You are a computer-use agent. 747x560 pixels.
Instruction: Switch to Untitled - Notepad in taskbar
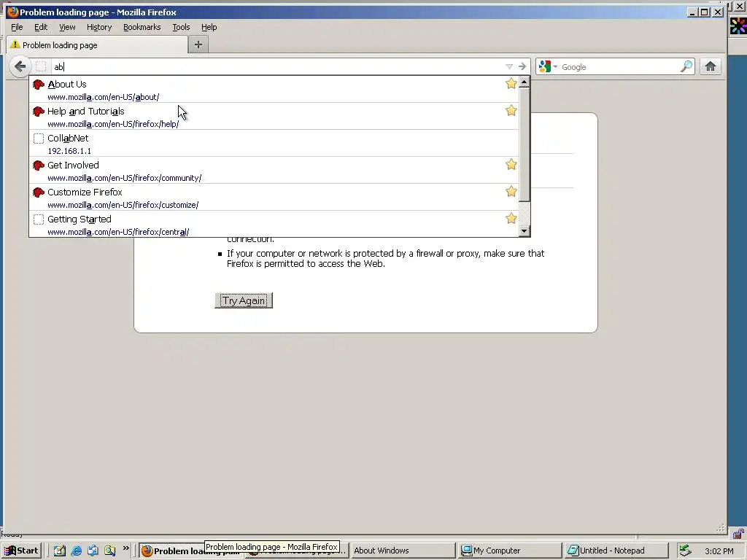pos(616,551)
